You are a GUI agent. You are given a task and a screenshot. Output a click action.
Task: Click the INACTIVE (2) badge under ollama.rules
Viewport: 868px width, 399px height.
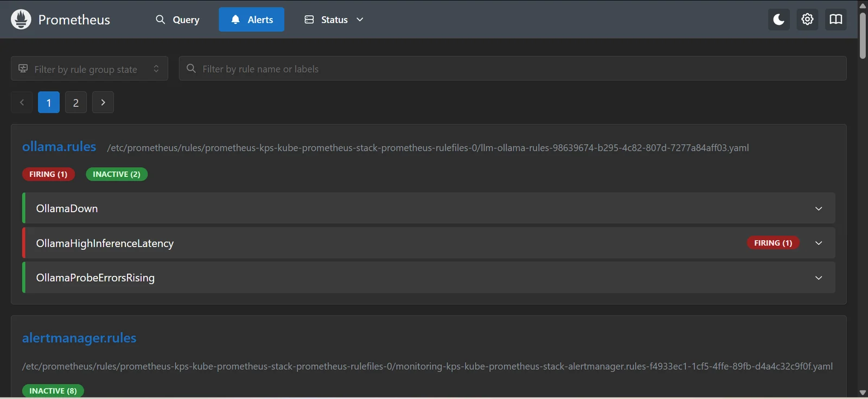tap(117, 174)
